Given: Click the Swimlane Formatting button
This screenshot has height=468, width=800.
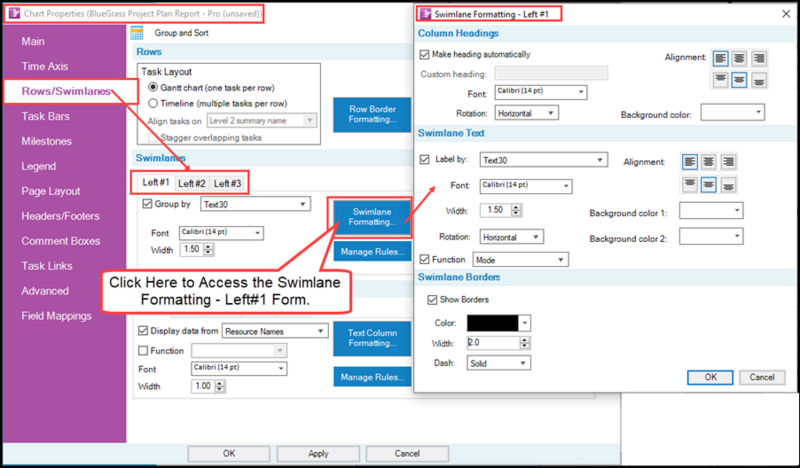Looking at the screenshot, I should (x=372, y=217).
